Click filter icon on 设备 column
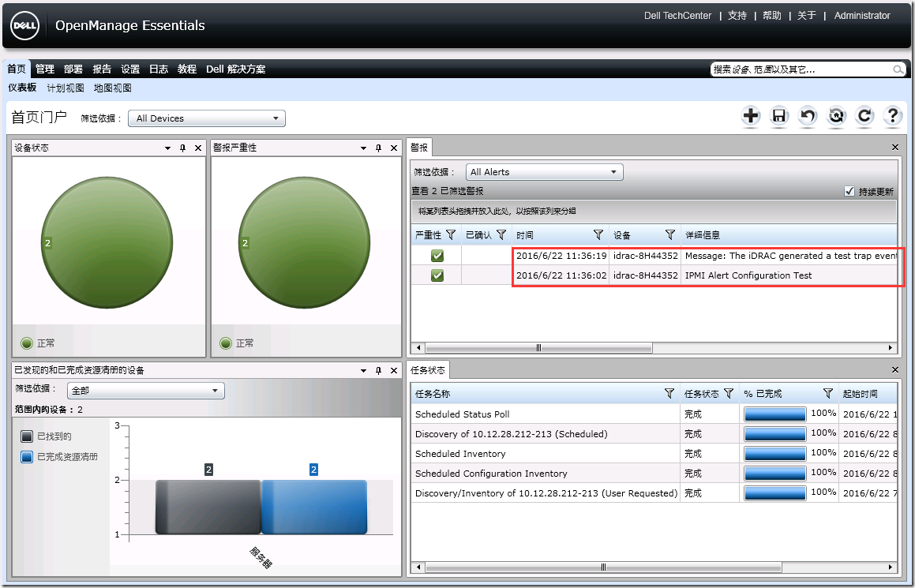Screen dimensions: 915x588 pos(670,234)
